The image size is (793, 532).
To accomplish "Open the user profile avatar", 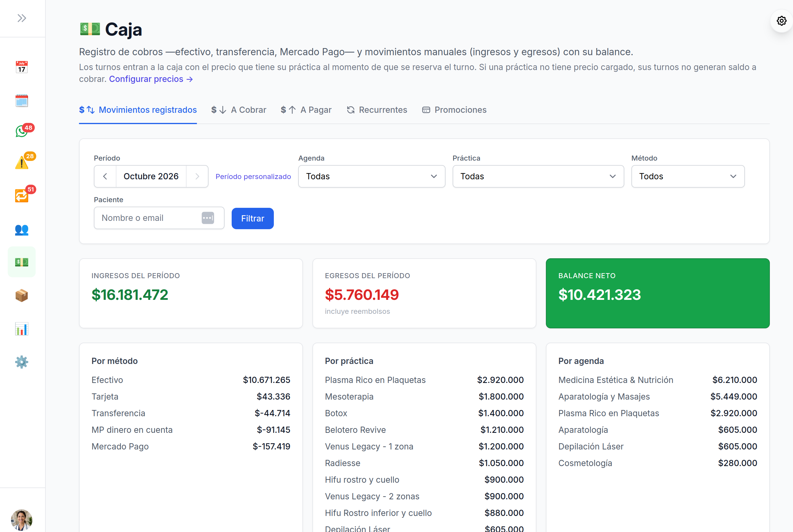I will pos(22,520).
